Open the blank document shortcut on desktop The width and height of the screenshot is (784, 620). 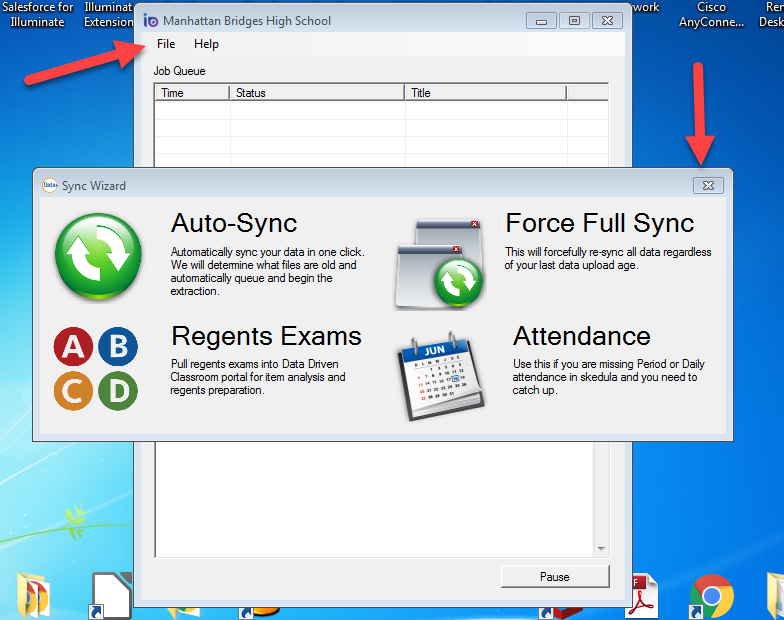click(x=110, y=595)
